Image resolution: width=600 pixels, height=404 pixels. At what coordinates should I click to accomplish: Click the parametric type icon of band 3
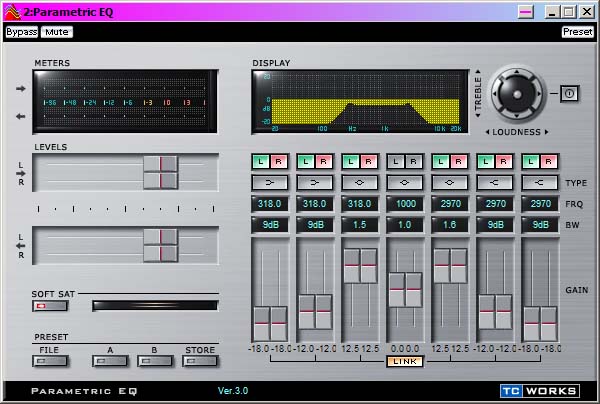pos(360,183)
